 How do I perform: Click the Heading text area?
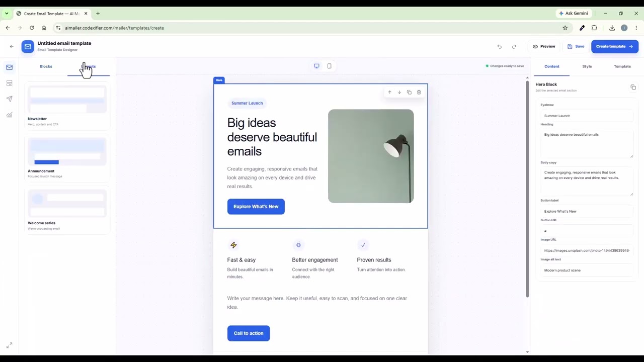point(587,143)
